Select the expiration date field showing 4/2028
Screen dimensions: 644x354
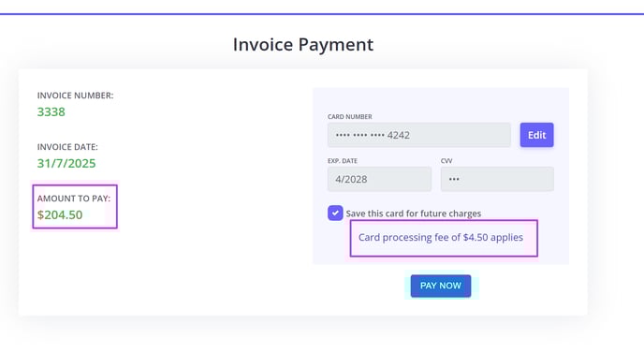379,179
